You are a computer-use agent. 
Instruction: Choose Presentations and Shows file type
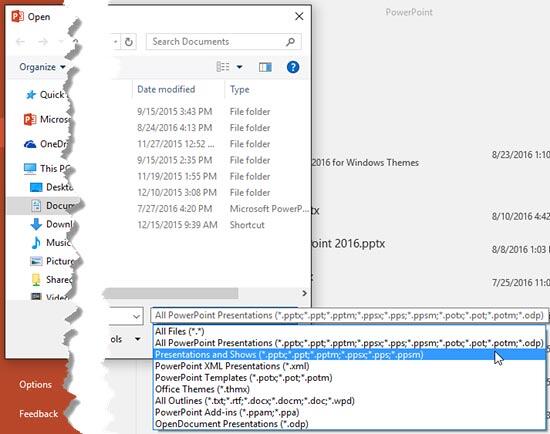[349, 355]
